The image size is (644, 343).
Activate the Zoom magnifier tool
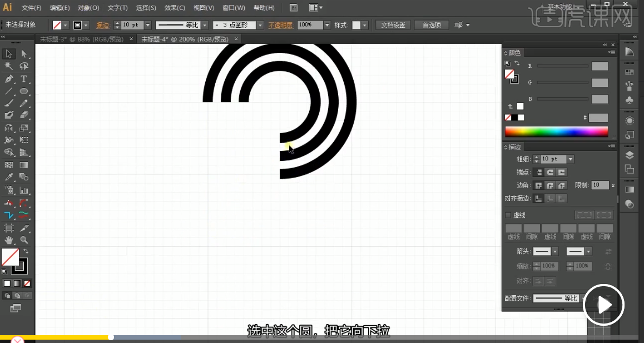24,240
